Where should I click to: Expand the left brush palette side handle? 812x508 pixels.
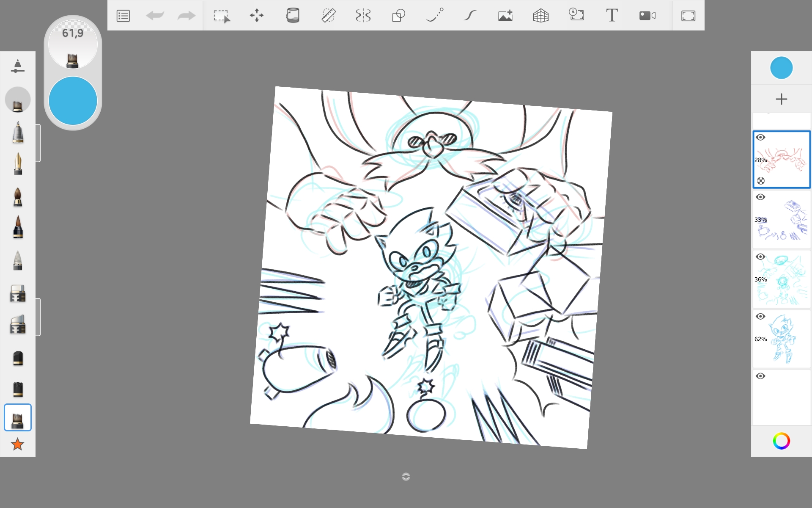pos(38,143)
